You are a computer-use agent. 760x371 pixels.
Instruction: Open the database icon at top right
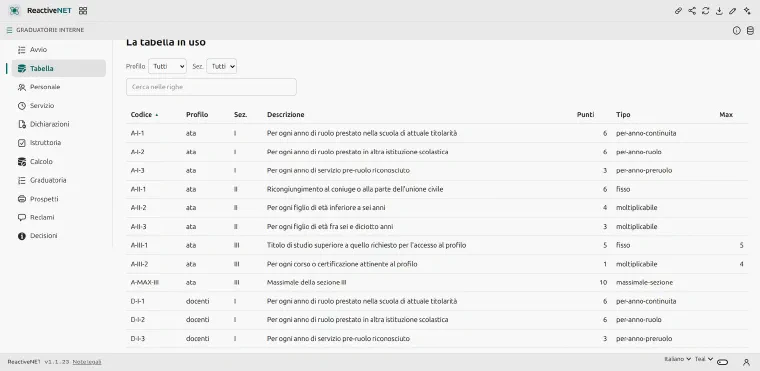pyautogui.click(x=750, y=31)
